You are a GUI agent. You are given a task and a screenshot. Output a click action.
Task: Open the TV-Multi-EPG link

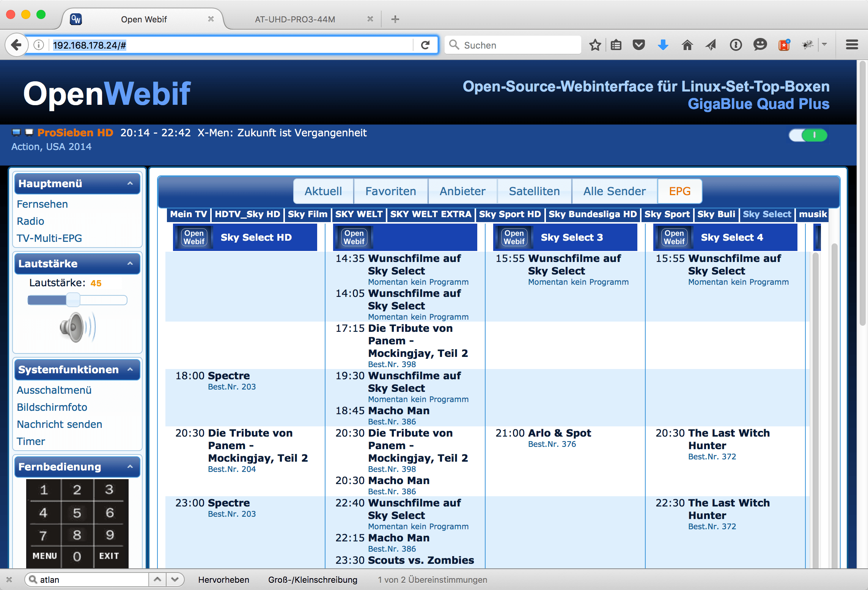point(49,238)
